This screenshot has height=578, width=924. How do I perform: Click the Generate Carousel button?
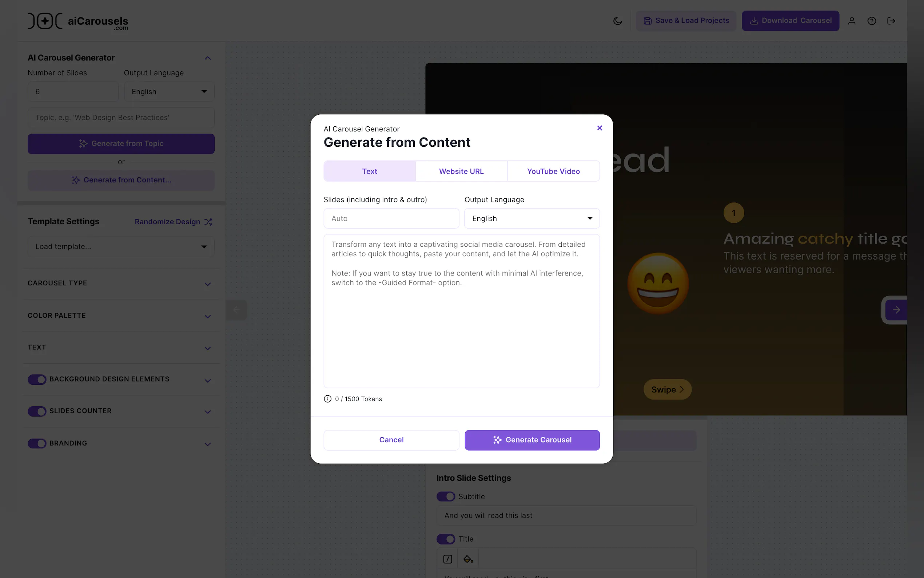click(x=532, y=440)
